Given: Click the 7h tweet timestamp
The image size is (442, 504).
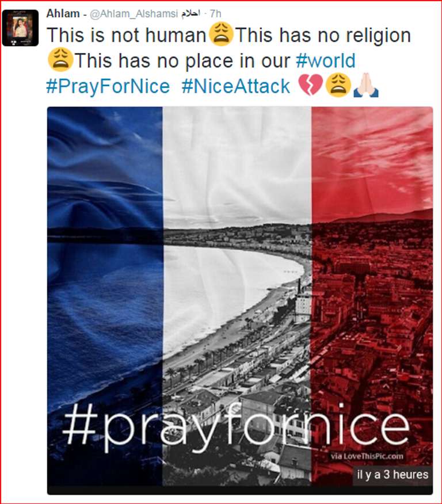Looking at the screenshot, I should click(215, 13).
